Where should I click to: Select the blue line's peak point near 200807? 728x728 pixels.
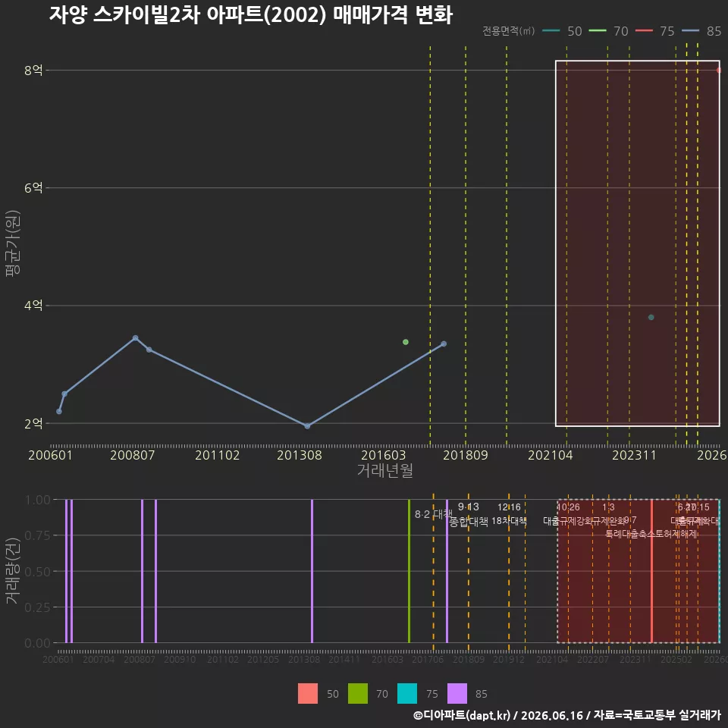[135, 338]
